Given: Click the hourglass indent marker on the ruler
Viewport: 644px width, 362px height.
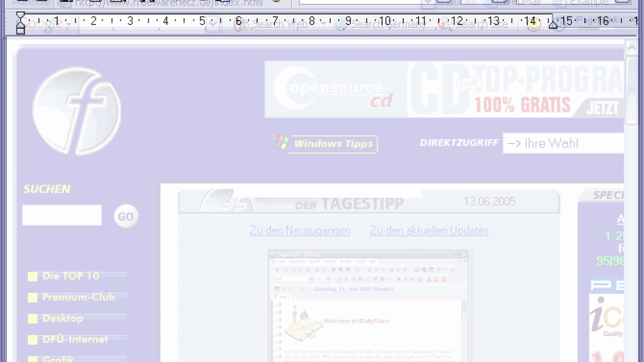Looking at the screenshot, I should [x=21, y=23].
